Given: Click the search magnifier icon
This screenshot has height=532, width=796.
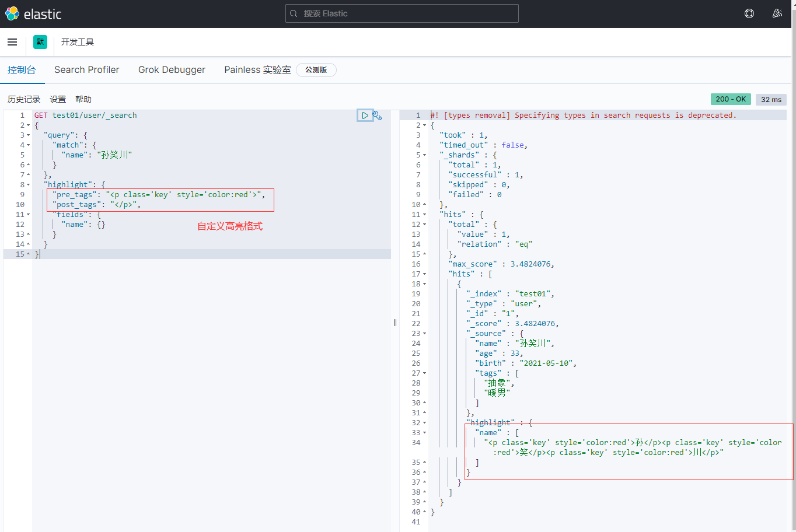Looking at the screenshot, I should coord(294,13).
